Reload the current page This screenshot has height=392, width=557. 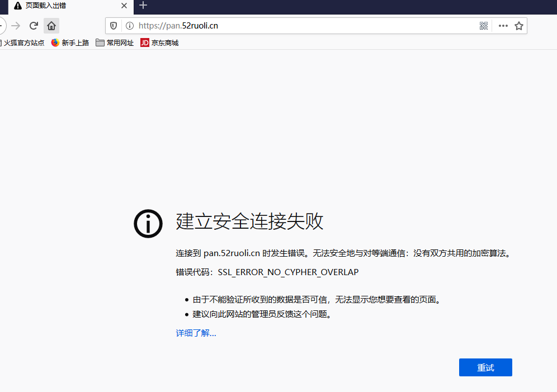(33, 25)
